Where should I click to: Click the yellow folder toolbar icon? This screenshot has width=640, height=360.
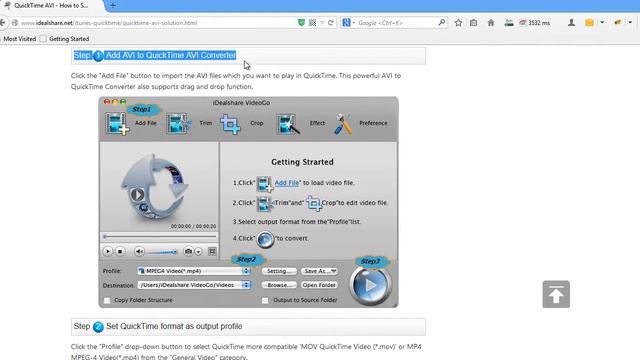(589, 23)
